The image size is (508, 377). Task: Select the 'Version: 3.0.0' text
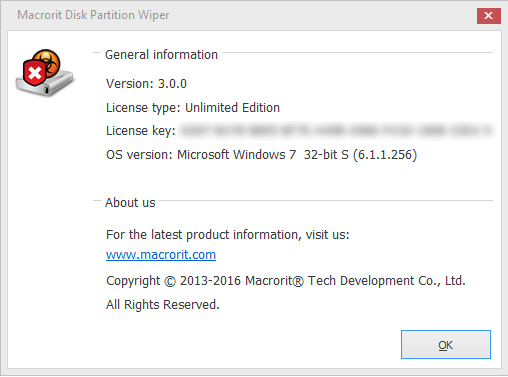[146, 84]
